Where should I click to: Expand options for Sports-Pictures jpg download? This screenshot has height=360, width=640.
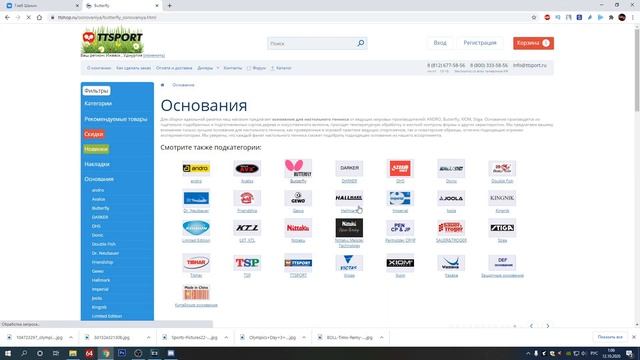tap(226, 338)
